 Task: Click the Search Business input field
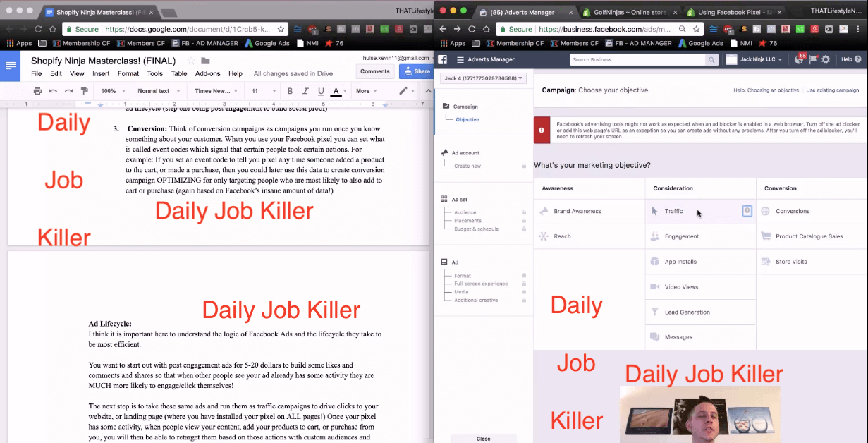[x=637, y=60]
